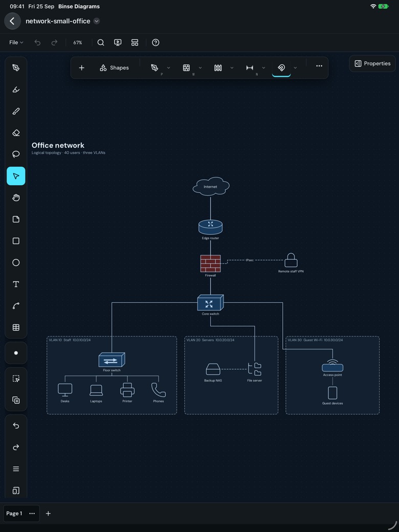The height and width of the screenshot is (532, 399).
Task: Redo using the left sidebar arrow
Action: pos(16,447)
